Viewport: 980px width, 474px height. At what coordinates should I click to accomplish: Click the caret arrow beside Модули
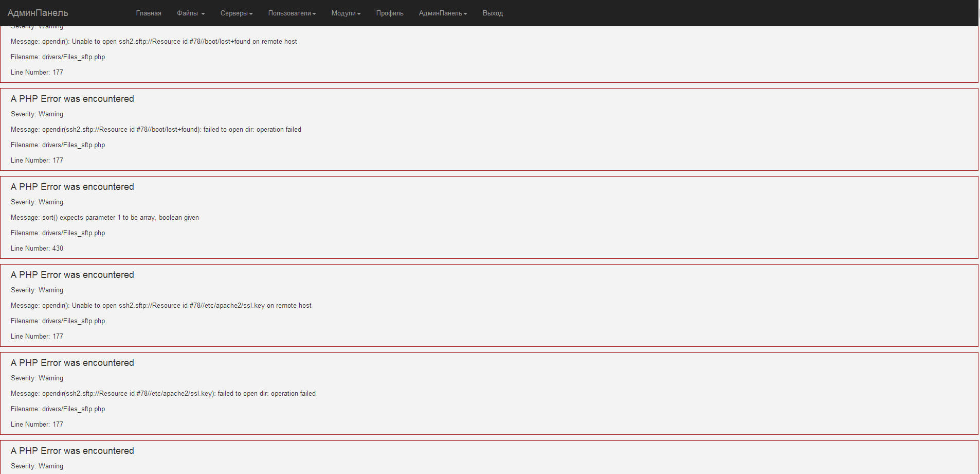tap(359, 14)
